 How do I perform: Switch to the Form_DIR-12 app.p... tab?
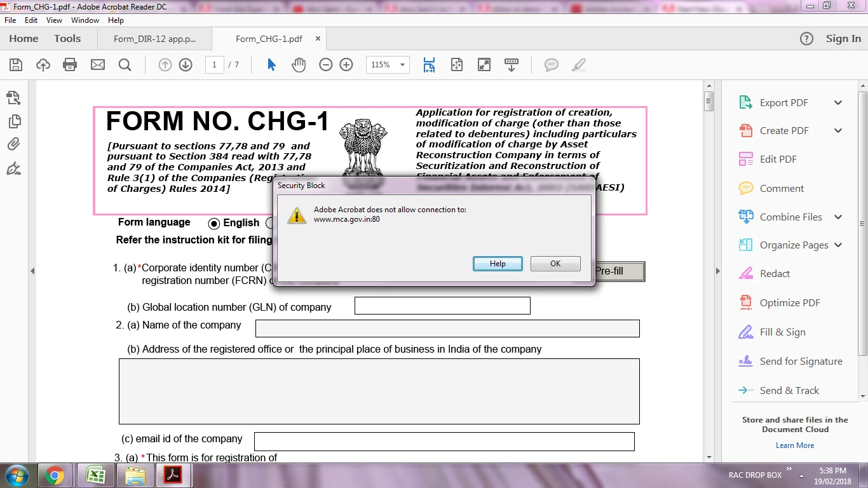tap(155, 39)
